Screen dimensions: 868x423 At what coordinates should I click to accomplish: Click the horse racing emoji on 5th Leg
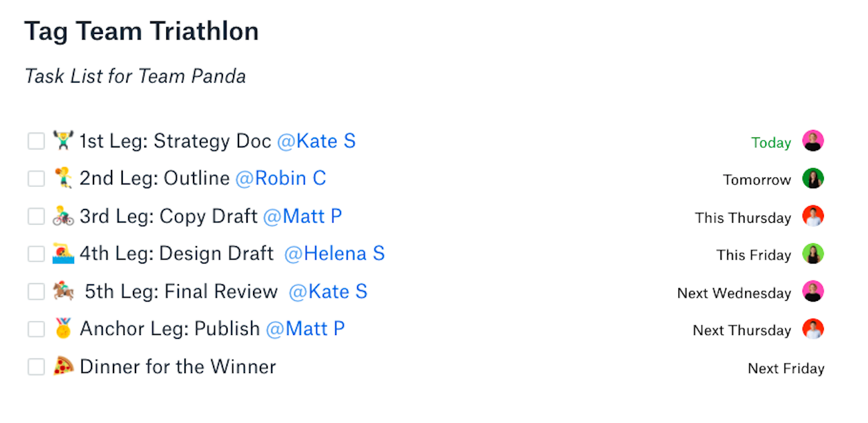63,292
